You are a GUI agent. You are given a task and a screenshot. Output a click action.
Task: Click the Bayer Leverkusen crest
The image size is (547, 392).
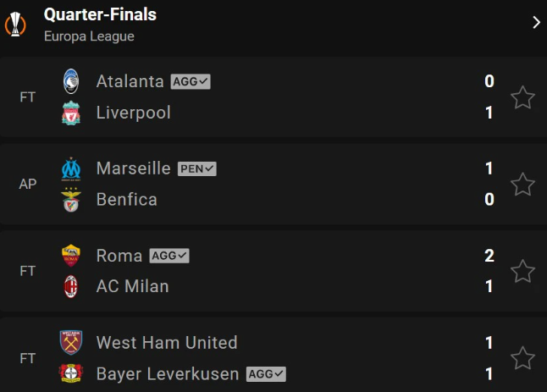[71, 373]
